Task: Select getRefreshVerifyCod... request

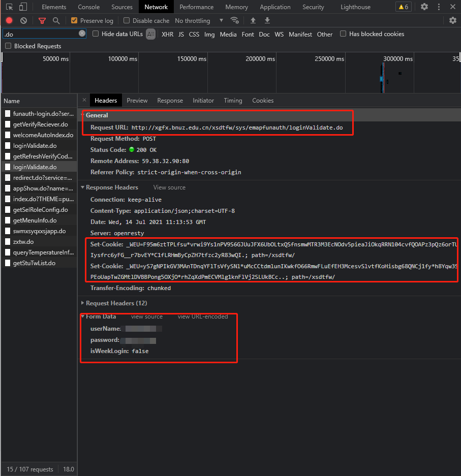Action: [x=39, y=156]
